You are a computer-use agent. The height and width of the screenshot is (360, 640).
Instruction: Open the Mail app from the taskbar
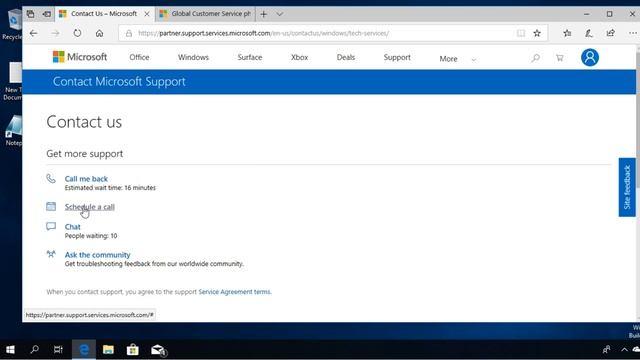[x=158, y=350]
